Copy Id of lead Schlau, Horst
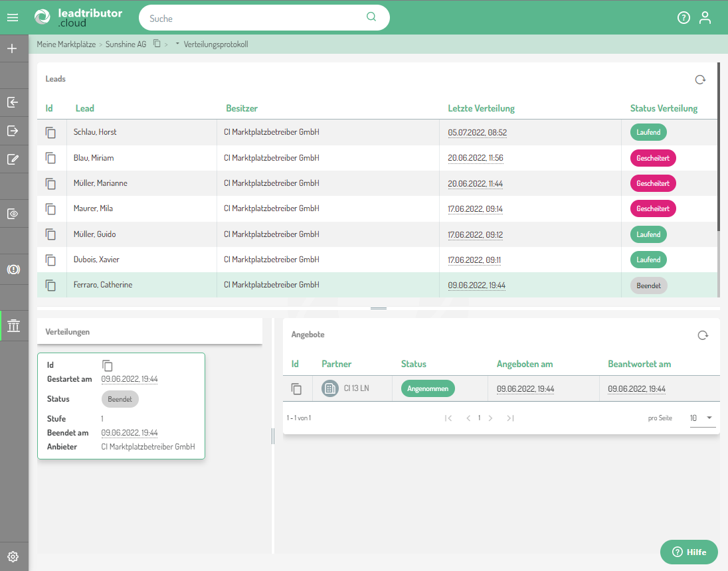 tap(50, 132)
